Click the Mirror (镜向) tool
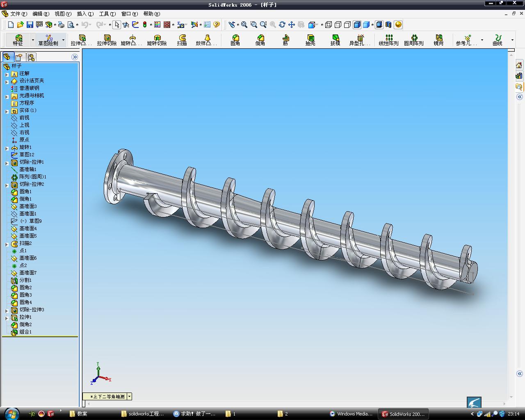This screenshot has width=525, height=420. click(439, 40)
